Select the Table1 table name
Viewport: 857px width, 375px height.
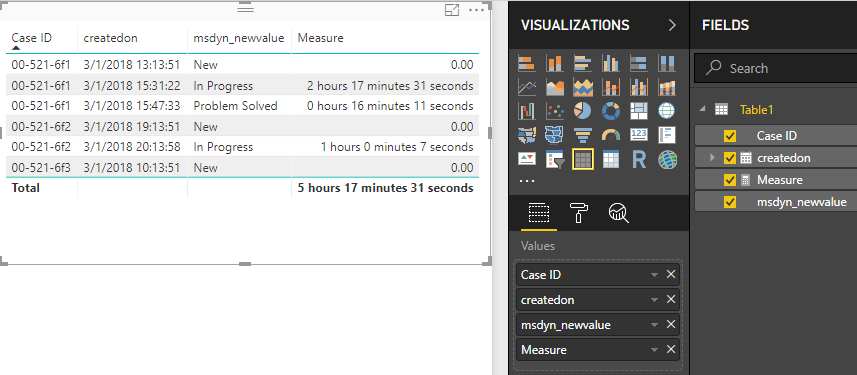pyautogui.click(x=756, y=109)
